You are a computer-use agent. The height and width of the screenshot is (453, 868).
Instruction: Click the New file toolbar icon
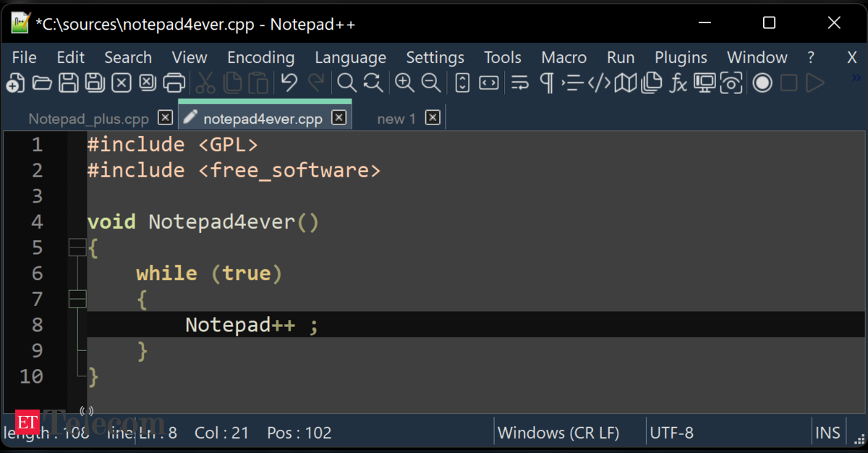coord(15,83)
